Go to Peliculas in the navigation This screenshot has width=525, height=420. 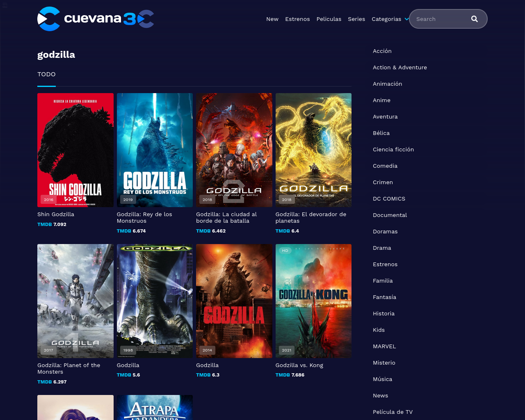pyautogui.click(x=329, y=19)
